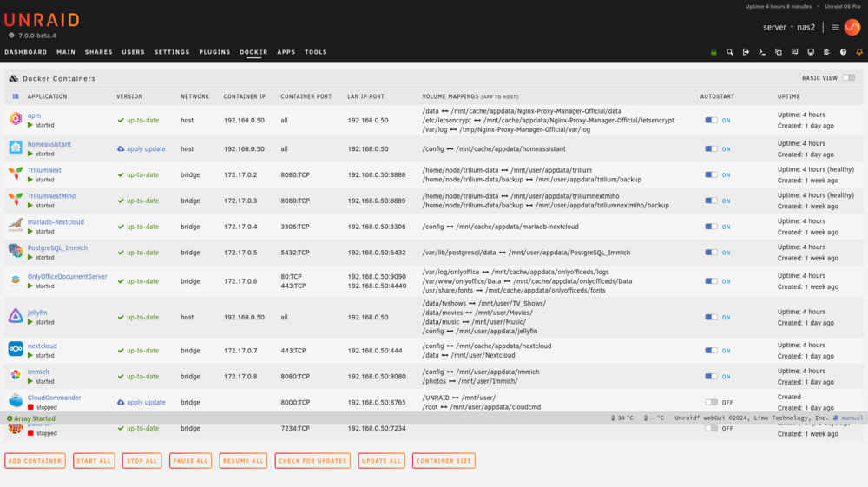Select the Docker tab

(x=253, y=52)
